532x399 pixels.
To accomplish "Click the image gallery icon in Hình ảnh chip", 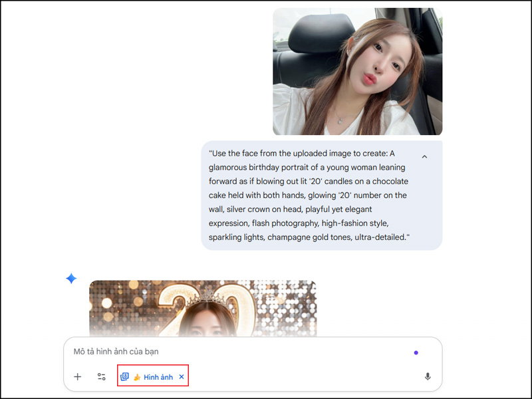I will 124,376.
